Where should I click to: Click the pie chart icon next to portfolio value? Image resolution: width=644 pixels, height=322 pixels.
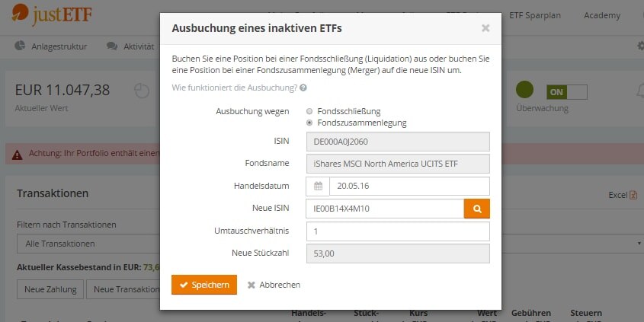[x=142, y=91]
